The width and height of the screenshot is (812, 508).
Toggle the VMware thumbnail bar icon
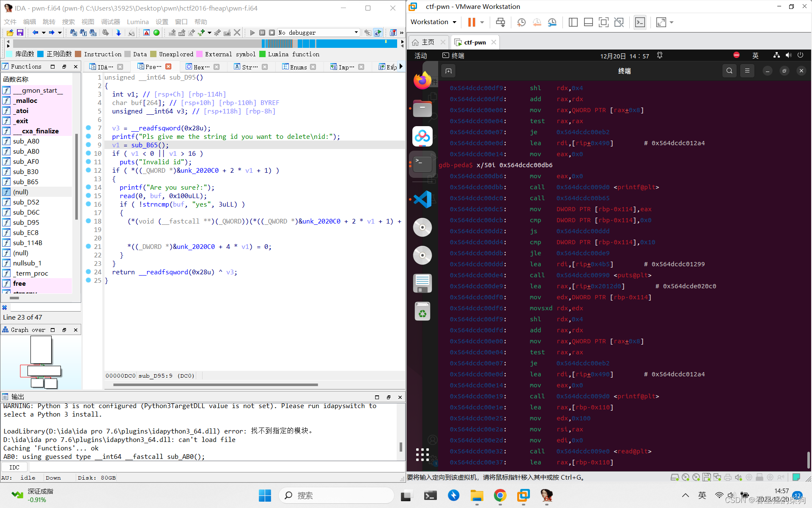click(588, 22)
